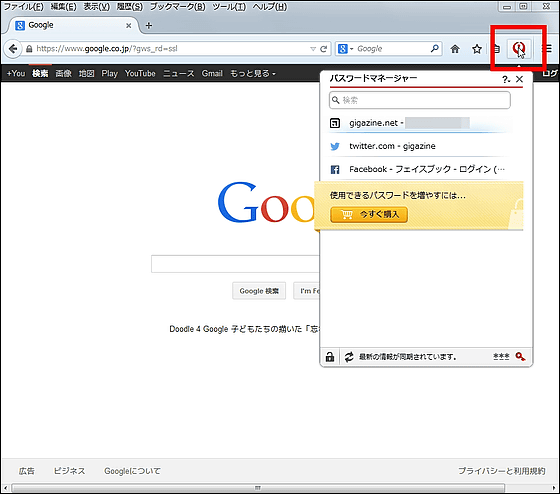
Task: Expand もっと見る dropdown
Action: click(253, 74)
